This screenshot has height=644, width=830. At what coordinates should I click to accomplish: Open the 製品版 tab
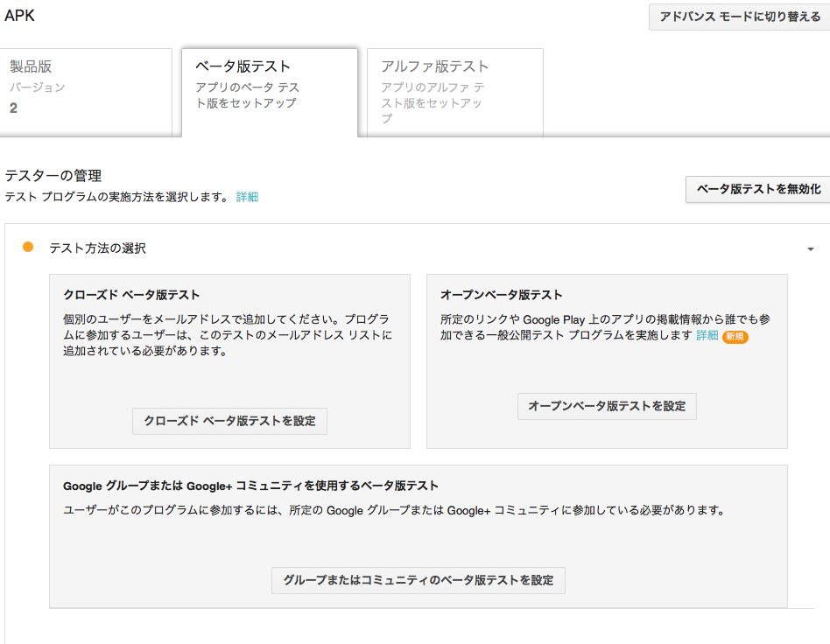85,92
